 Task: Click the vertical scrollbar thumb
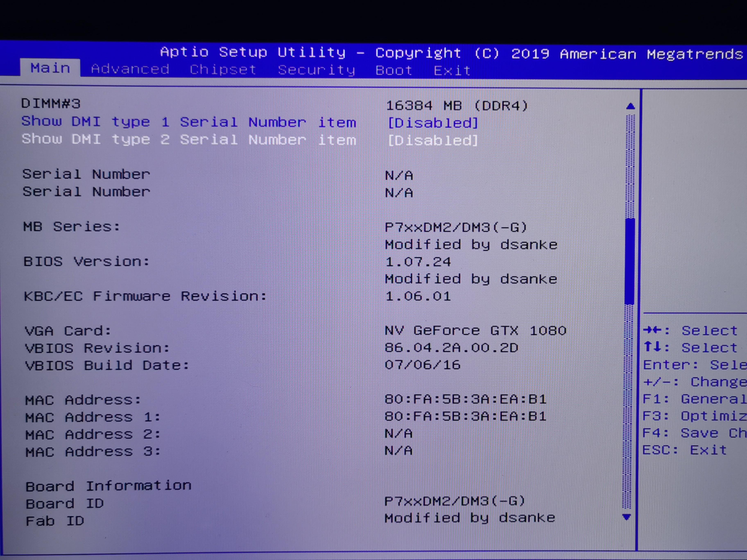click(x=629, y=261)
